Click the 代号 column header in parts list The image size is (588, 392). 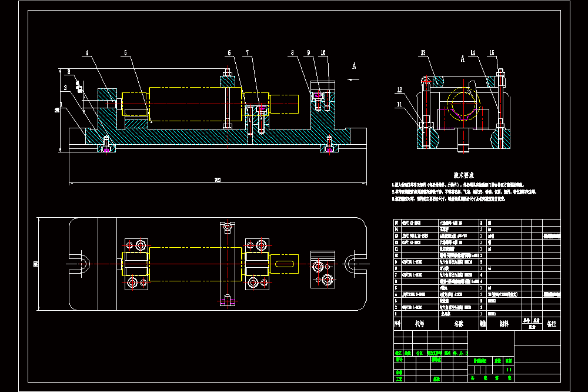tap(420, 324)
